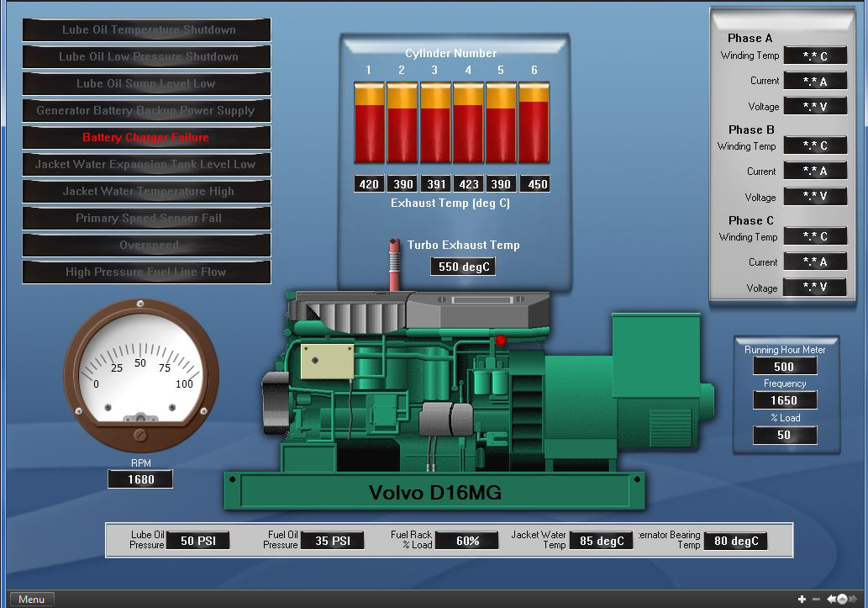
Task: Click the Phase B heading
Action: coord(751,130)
